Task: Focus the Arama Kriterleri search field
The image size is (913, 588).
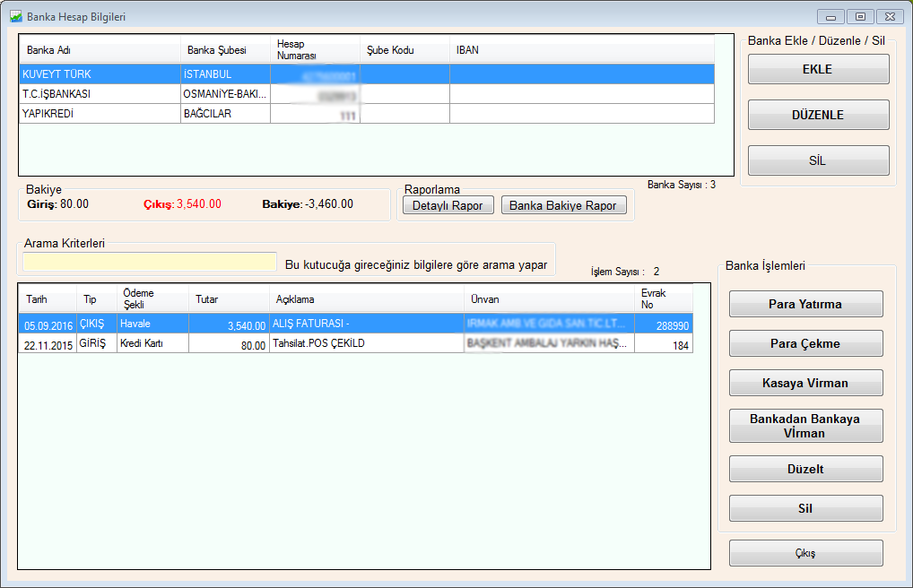Action: (x=150, y=262)
